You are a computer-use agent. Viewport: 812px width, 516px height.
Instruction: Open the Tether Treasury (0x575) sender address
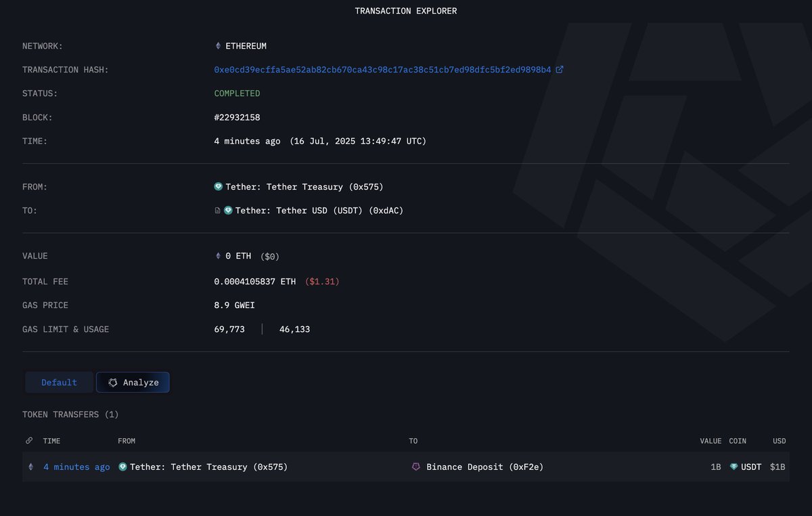coord(304,187)
